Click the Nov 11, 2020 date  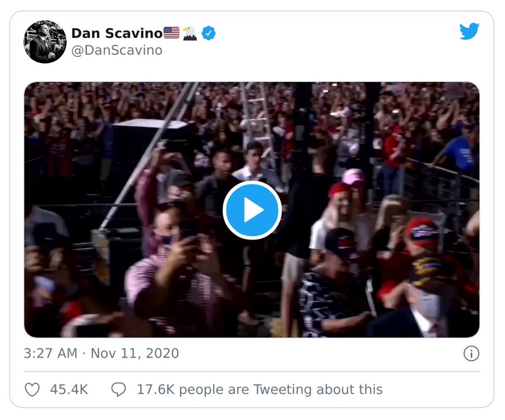point(135,353)
